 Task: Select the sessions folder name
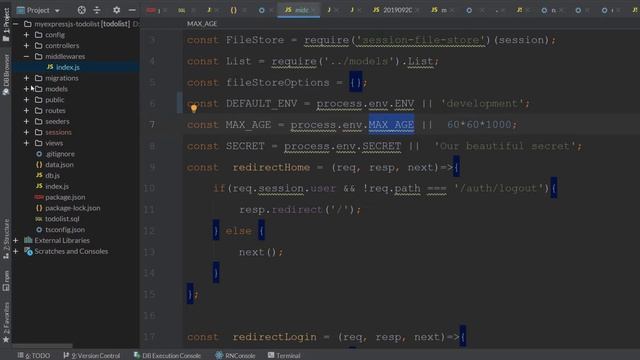point(58,132)
